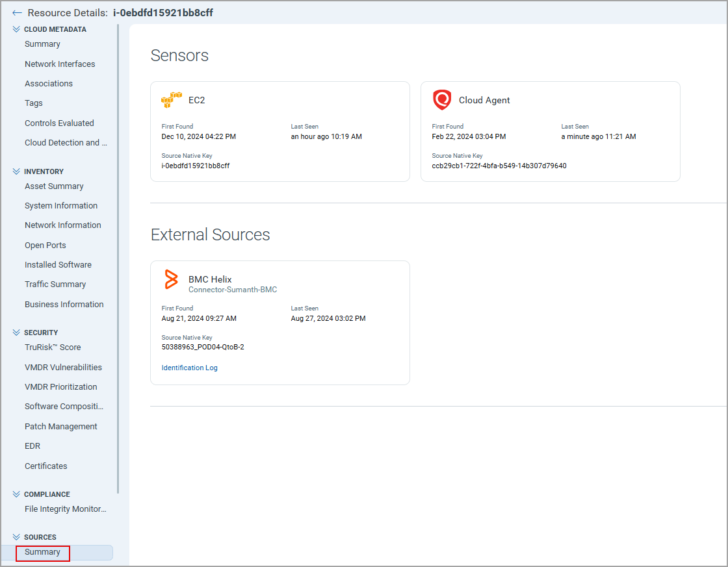Click BMC first found Aug 21, 2024 09:27 AM

pyautogui.click(x=199, y=318)
